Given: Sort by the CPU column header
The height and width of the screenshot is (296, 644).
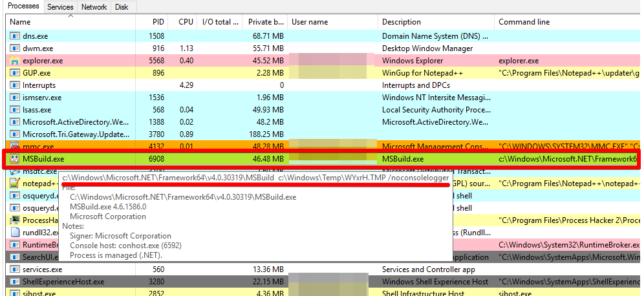Looking at the screenshot, I should pos(186,22).
